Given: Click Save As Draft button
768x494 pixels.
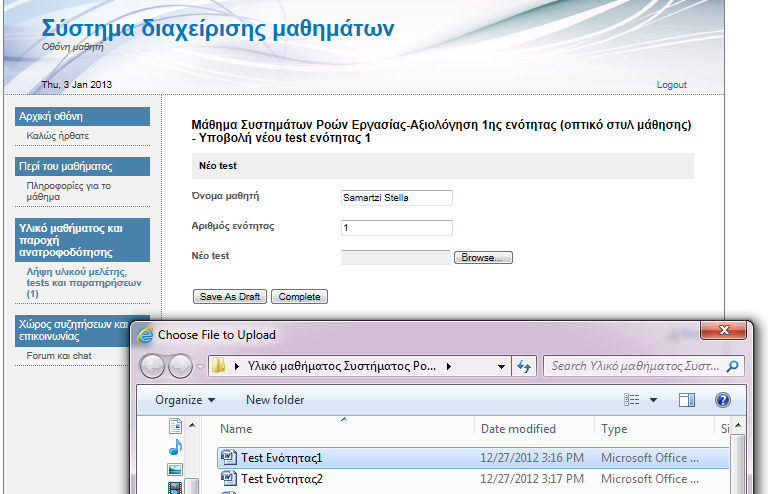Looking at the screenshot, I should [230, 297].
